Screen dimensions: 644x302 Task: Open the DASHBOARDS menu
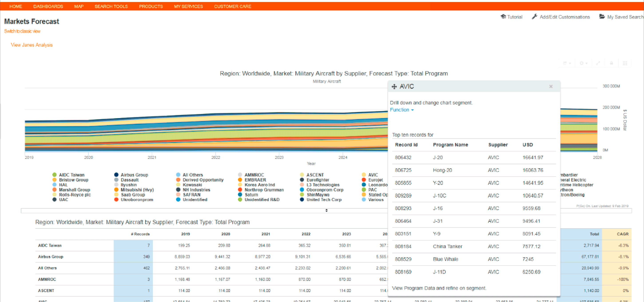pyautogui.click(x=48, y=6)
